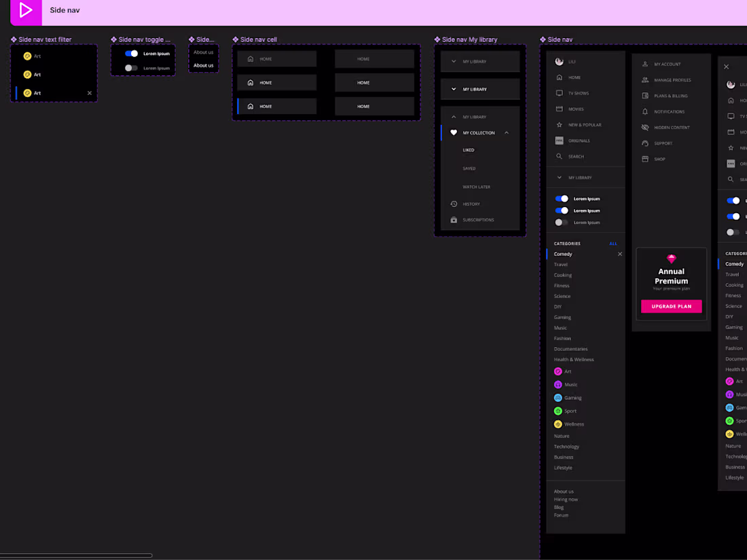
Task: Select the 'Side nav cell' frame label
Action: (258, 39)
